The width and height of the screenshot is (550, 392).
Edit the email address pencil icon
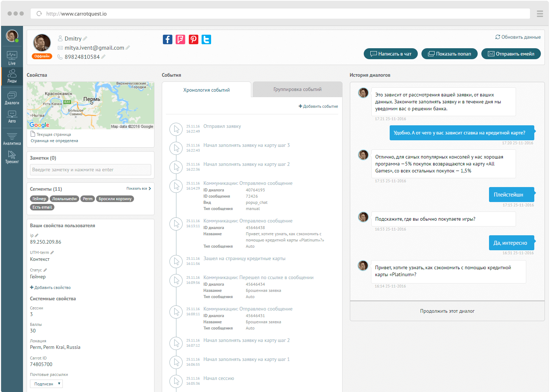(128, 47)
